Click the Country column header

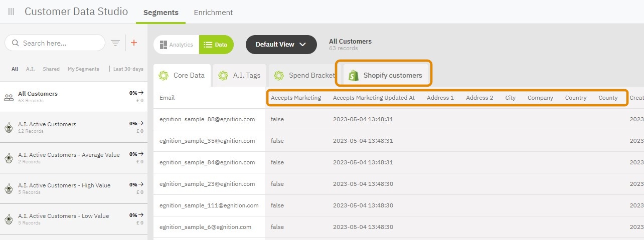[x=576, y=98]
